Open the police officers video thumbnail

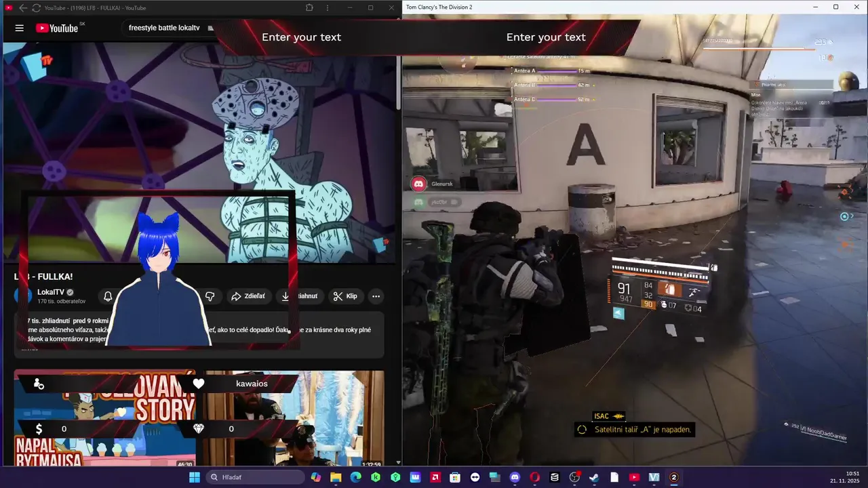294,418
